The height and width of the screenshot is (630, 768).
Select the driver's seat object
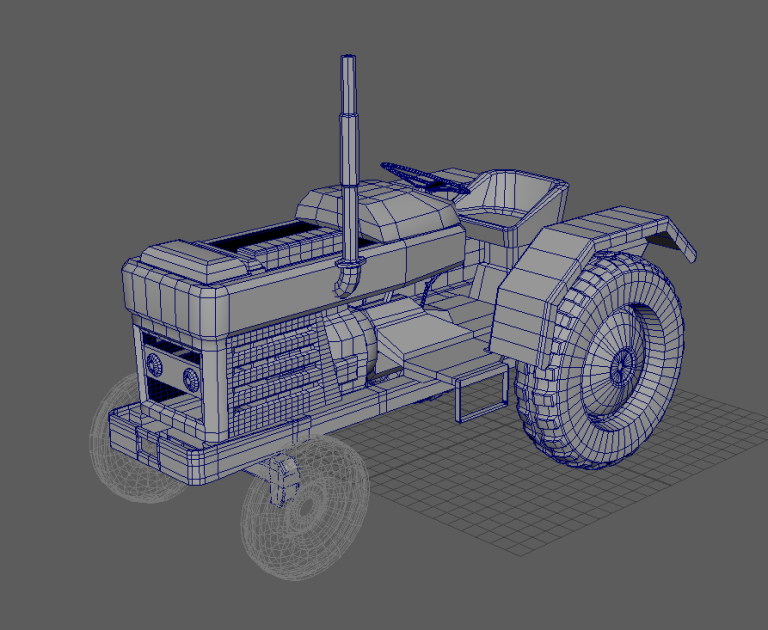(510, 200)
